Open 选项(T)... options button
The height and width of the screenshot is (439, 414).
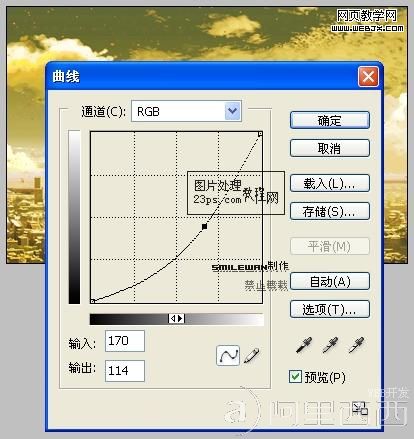click(x=330, y=309)
